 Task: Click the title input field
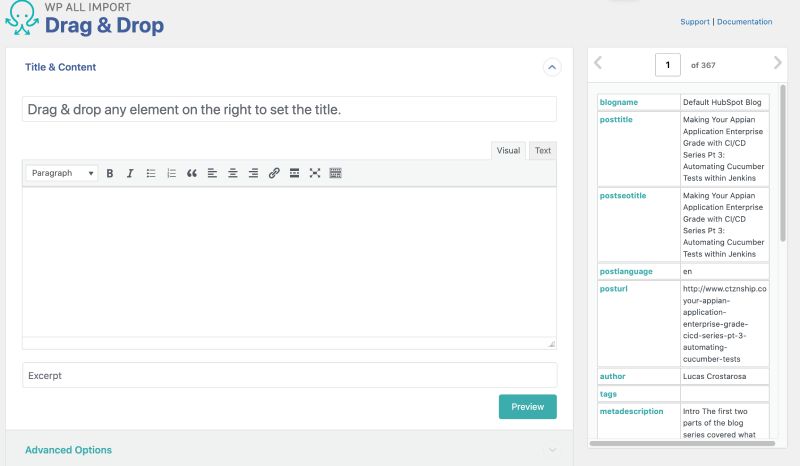coord(289,109)
